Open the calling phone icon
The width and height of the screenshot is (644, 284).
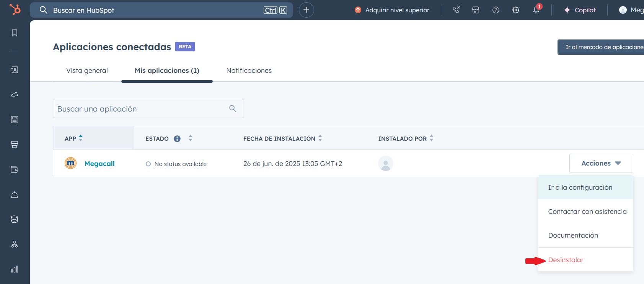tap(456, 10)
